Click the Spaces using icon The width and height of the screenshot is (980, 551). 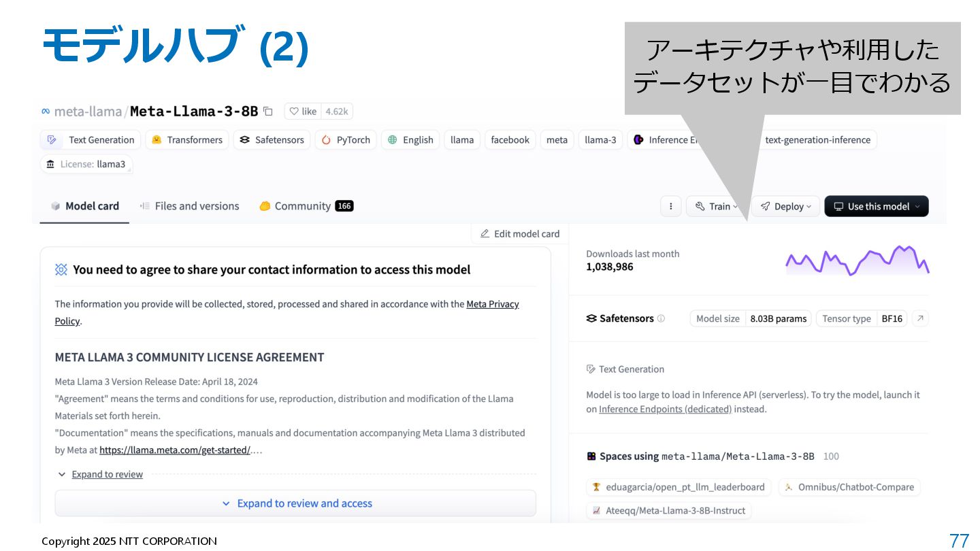(x=591, y=456)
